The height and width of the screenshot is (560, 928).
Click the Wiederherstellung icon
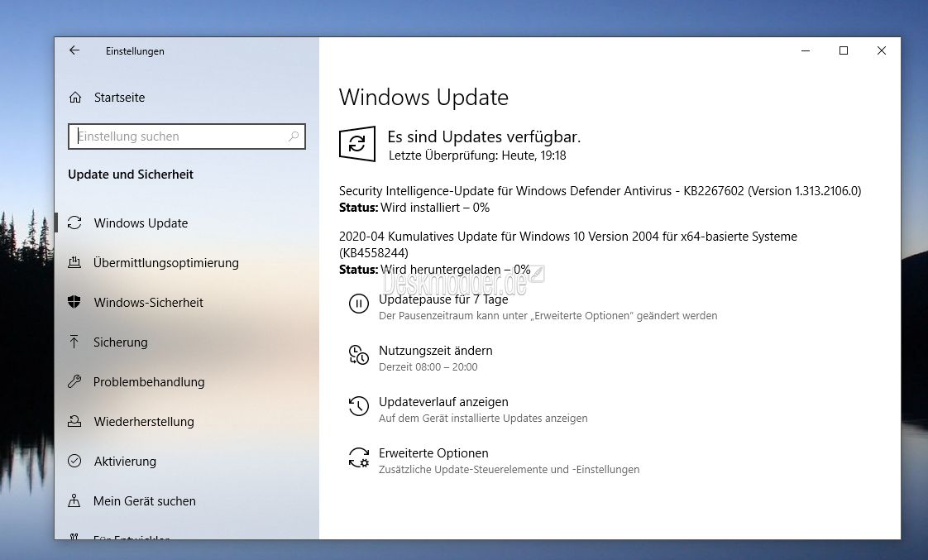[74, 421]
